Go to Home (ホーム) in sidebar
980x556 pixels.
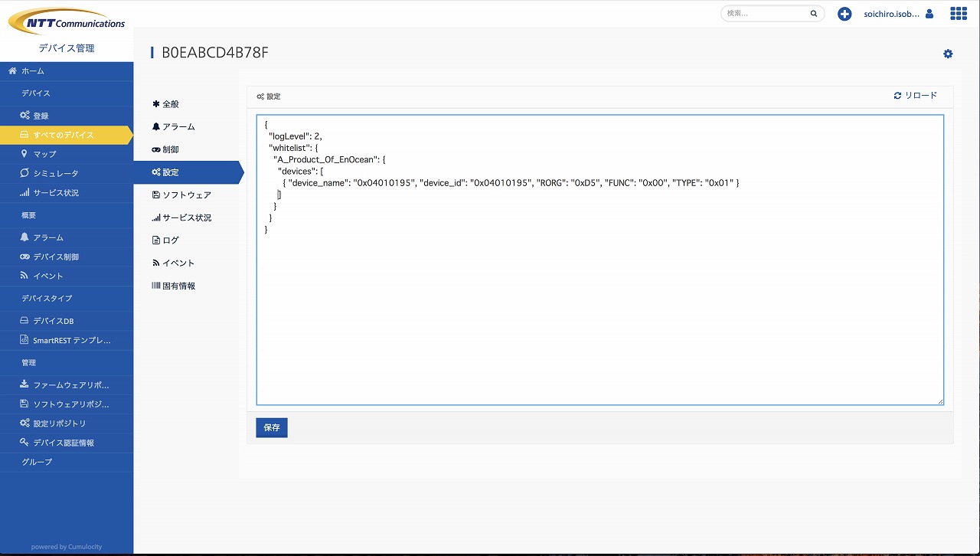(67, 70)
